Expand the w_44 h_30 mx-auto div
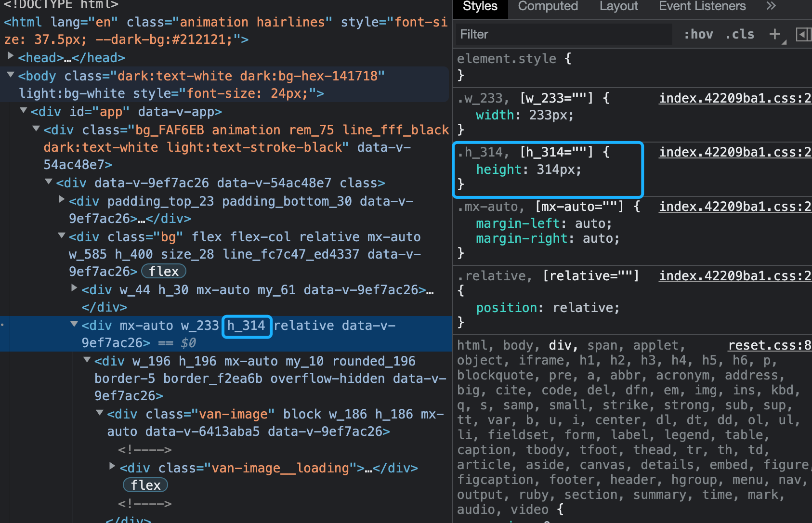 [74, 288]
